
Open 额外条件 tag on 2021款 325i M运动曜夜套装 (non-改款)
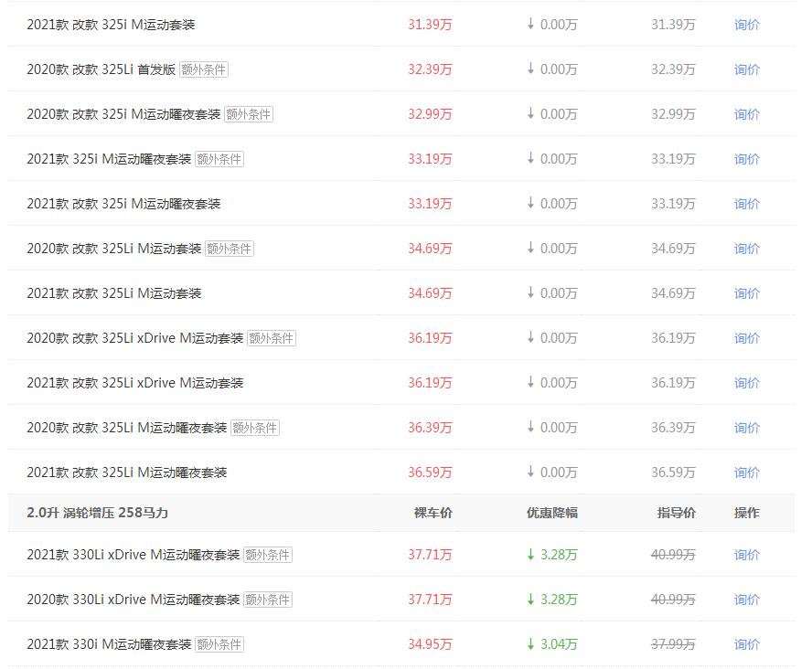[219, 159]
